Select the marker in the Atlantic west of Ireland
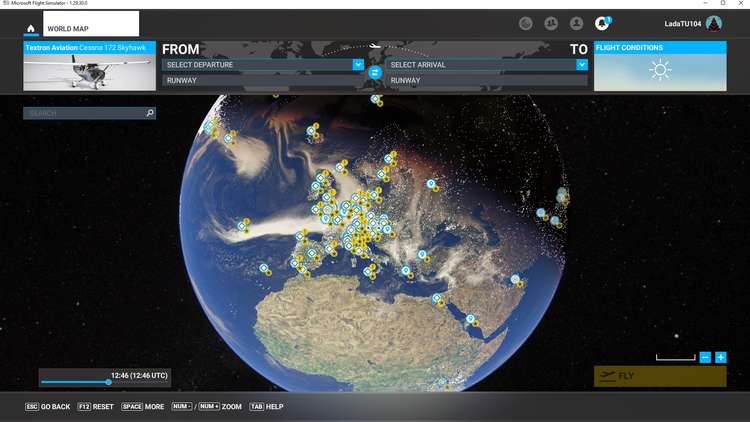Image resolution: width=750 pixels, height=422 pixels. click(x=242, y=226)
